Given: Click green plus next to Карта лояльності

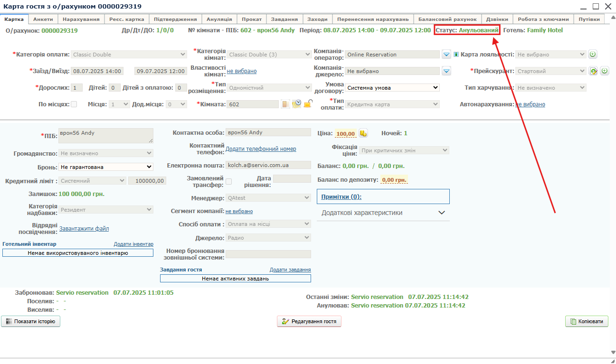Looking at the screenshot, I should [x=593, y=55].
